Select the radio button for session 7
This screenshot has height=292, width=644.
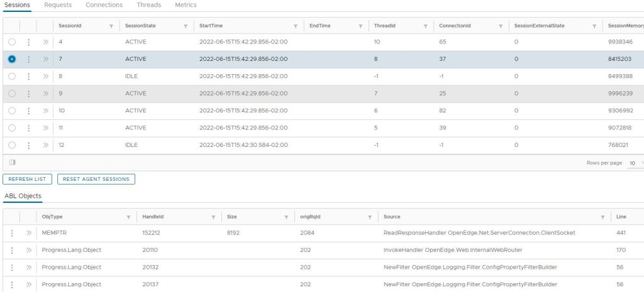(x=12, y=59)
